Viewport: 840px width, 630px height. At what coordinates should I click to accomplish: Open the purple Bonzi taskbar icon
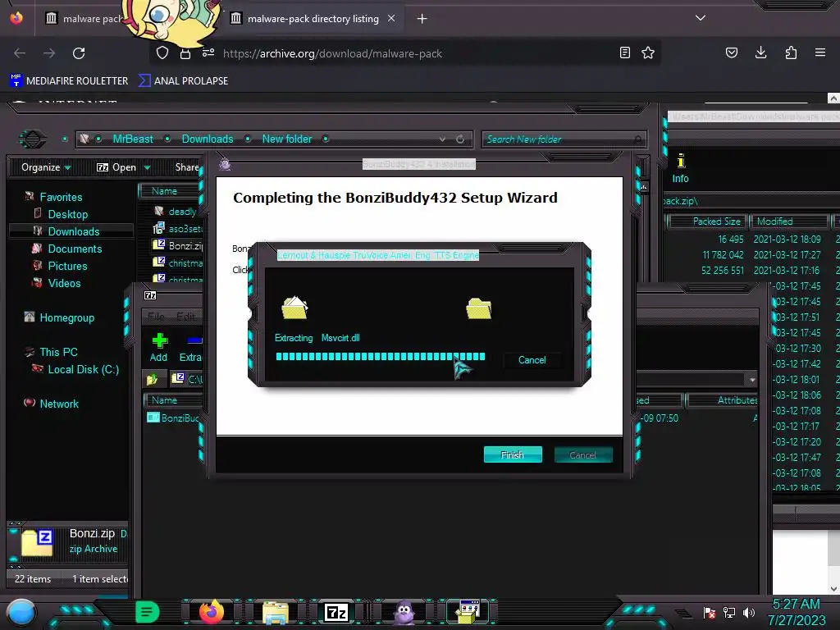[404, 612]
